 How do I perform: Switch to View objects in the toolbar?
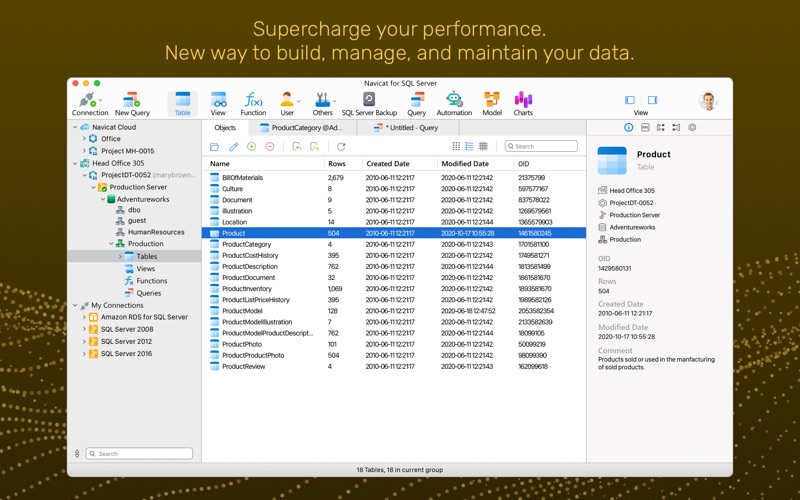[x=218, y=104]
